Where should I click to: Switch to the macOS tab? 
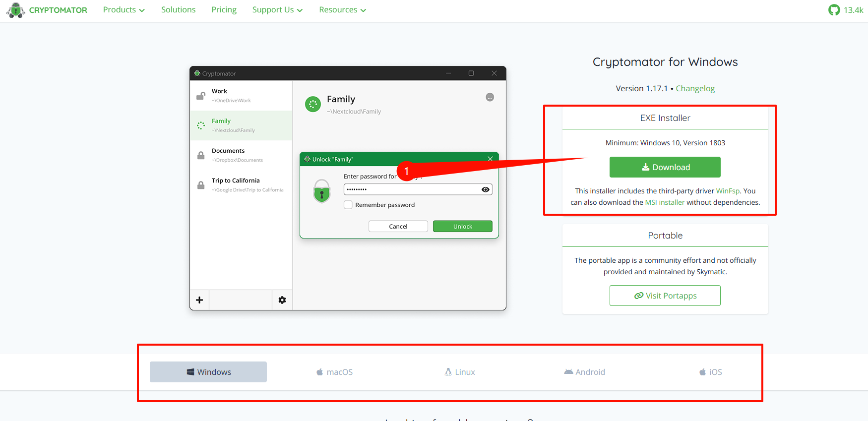334,372
